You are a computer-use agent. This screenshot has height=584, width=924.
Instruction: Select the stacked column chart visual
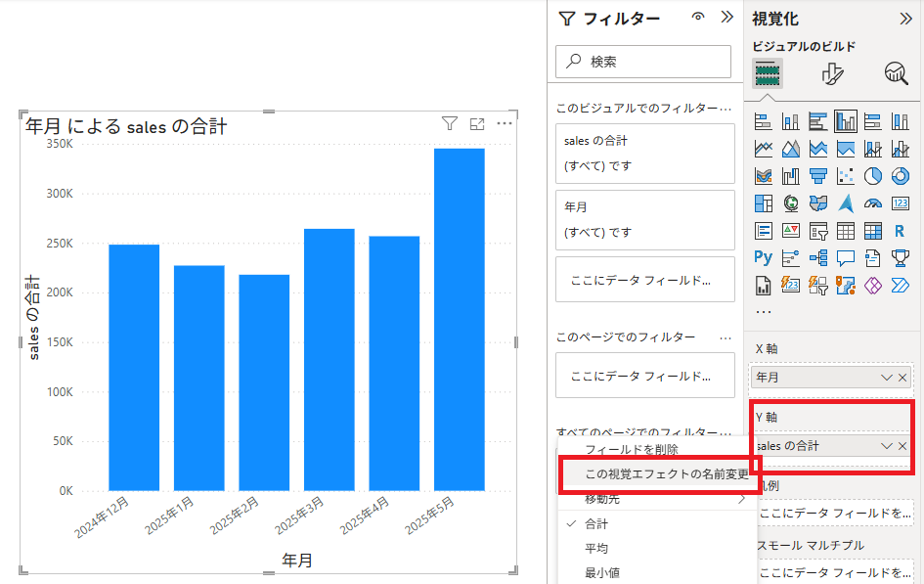(791, 121)
